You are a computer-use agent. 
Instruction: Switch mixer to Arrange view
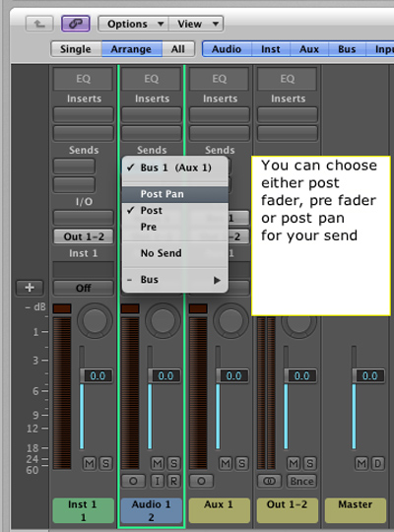(x=131, y=49)
